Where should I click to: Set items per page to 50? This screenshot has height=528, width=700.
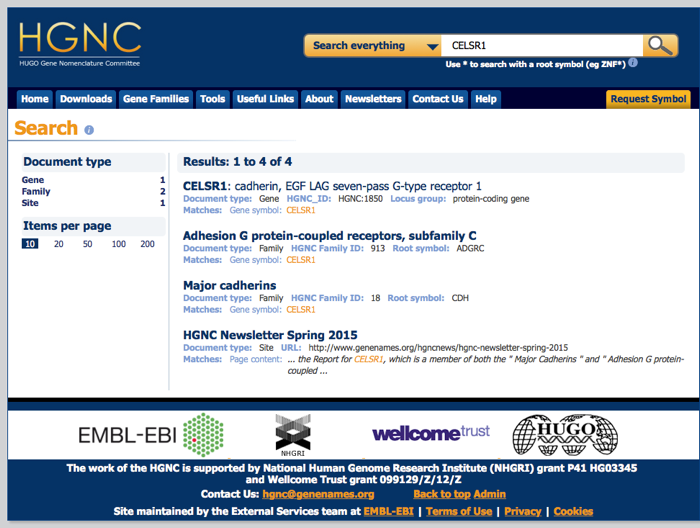tap(88, 244)
